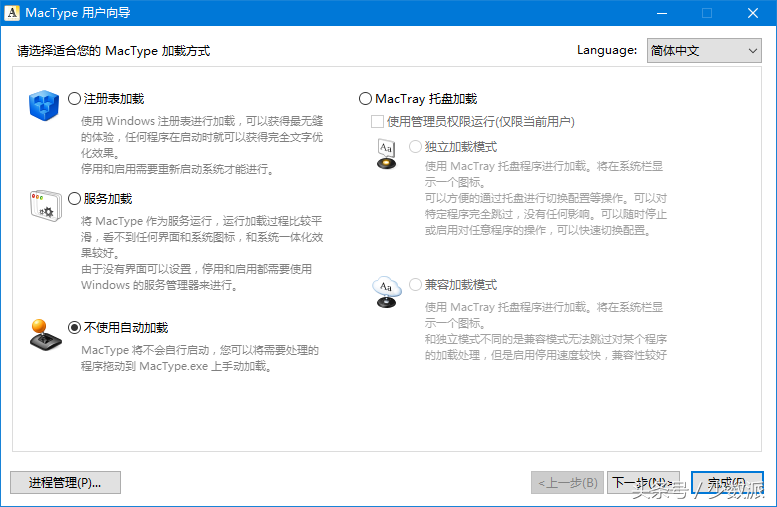Choose 兼容加载模式 radio option
Image resolution: width=777 pixels, height=507 pixels.
pyautogui.click(x=416, y=285)
